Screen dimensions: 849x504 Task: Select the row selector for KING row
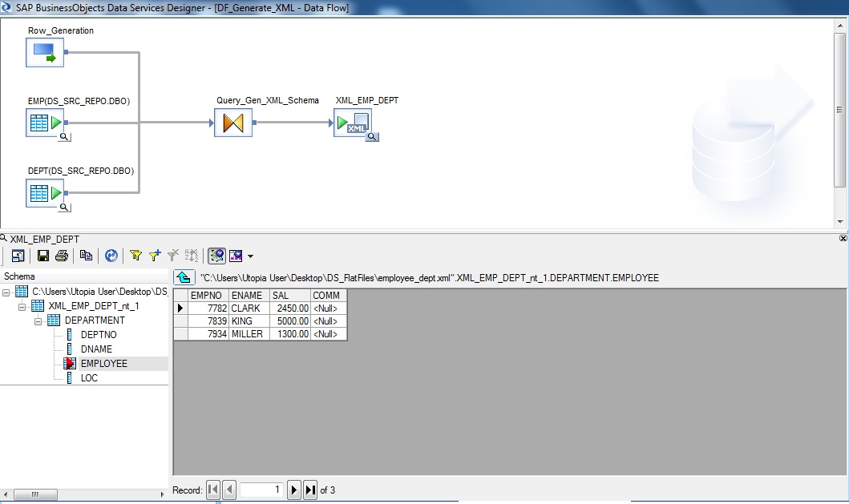[x=181, y=321]
